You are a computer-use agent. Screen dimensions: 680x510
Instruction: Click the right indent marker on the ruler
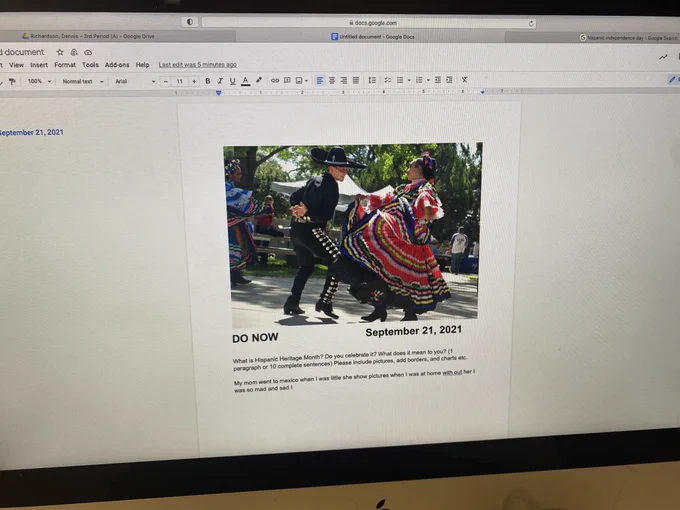[x=482, y=92]
